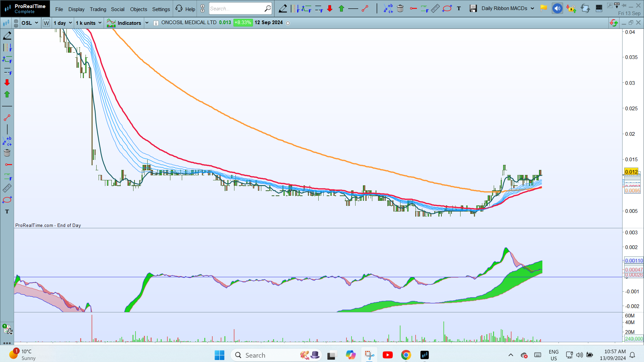This screenshot has height=362, width=644.
Task: Click the yellow flag alert icon
Action: [x=544, y=8]
